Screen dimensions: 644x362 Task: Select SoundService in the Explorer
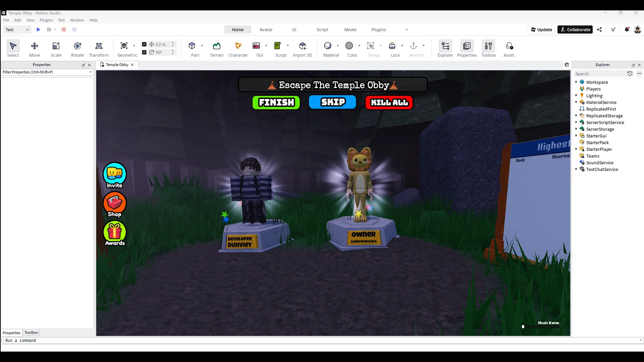[600, 162]
